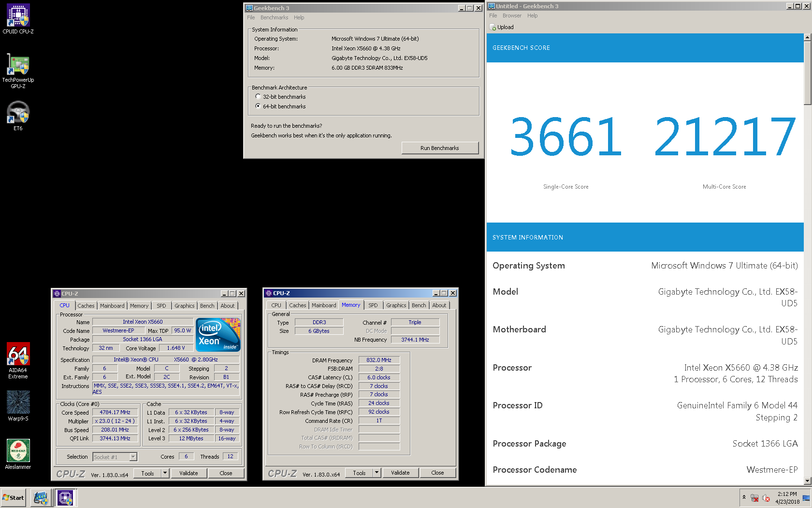Switch to the Graphics tab in the right CPU-Z window
Viewport: 812px width, 508px height.
(x=396, y=305)
